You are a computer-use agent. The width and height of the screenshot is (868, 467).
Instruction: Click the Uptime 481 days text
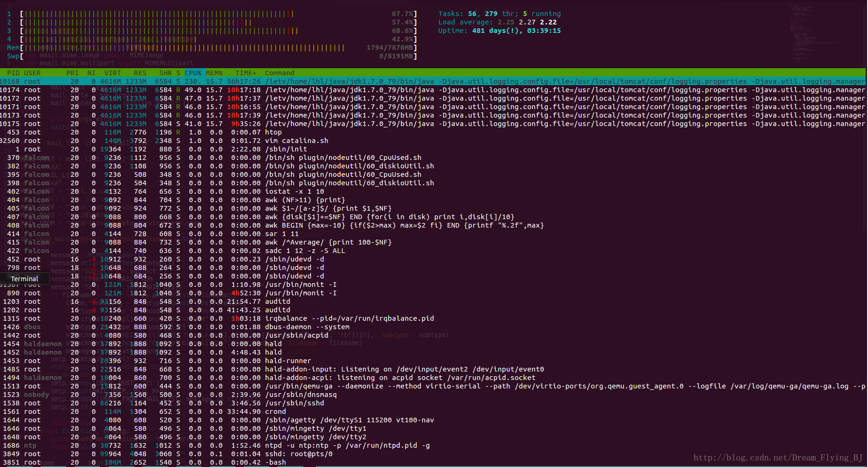coord(500,31)
